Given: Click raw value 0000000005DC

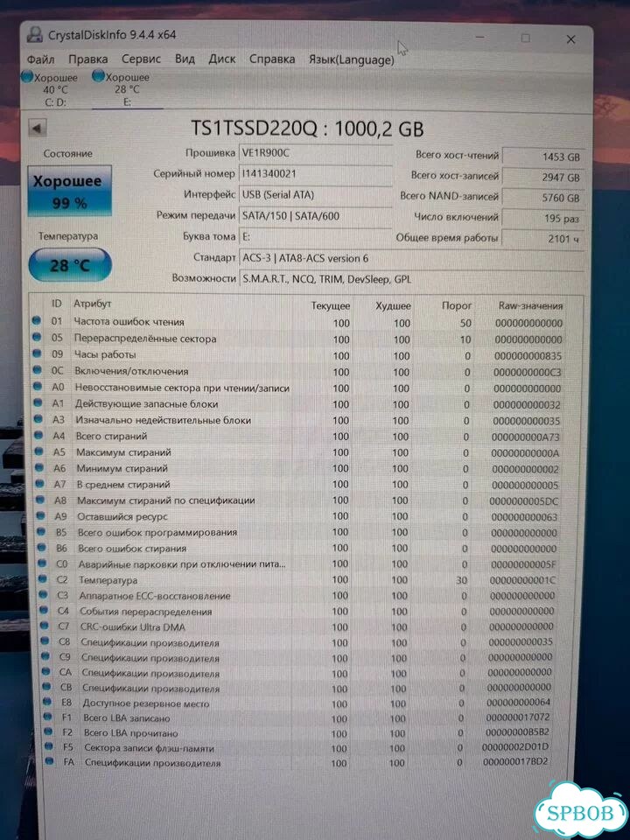Looking at the screenshot, I should pyautogui.click(x=523, y=501).
